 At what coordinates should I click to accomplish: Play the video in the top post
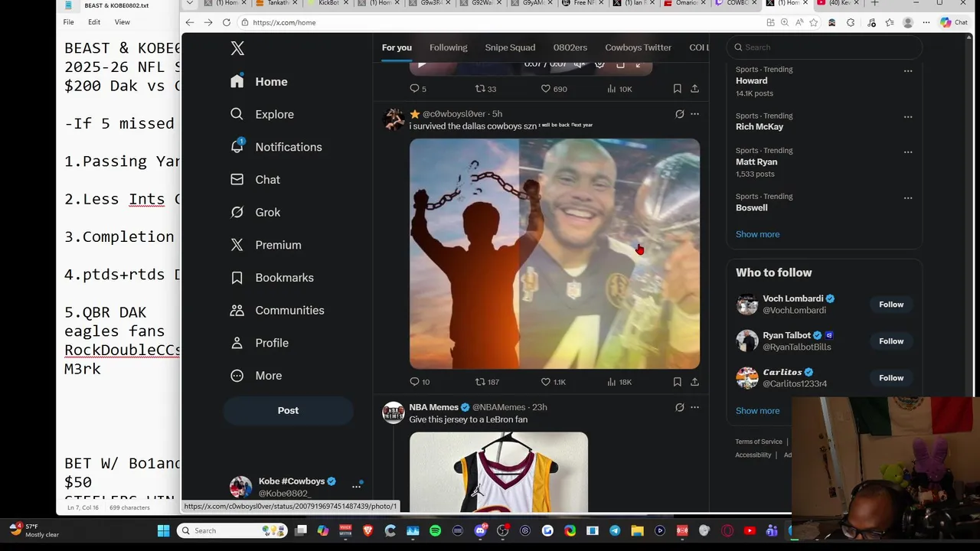click(422, 65)
